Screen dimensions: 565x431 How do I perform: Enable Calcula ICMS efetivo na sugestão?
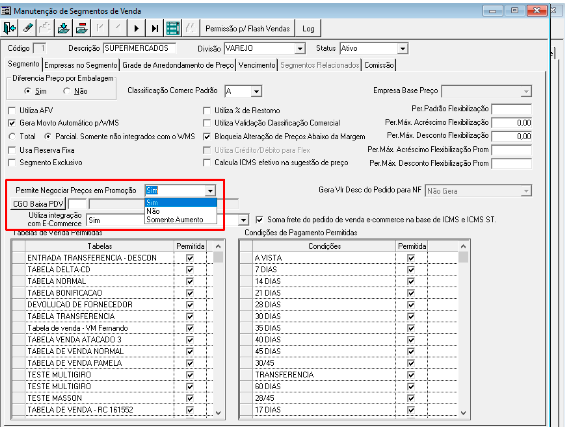click(207, 163)
